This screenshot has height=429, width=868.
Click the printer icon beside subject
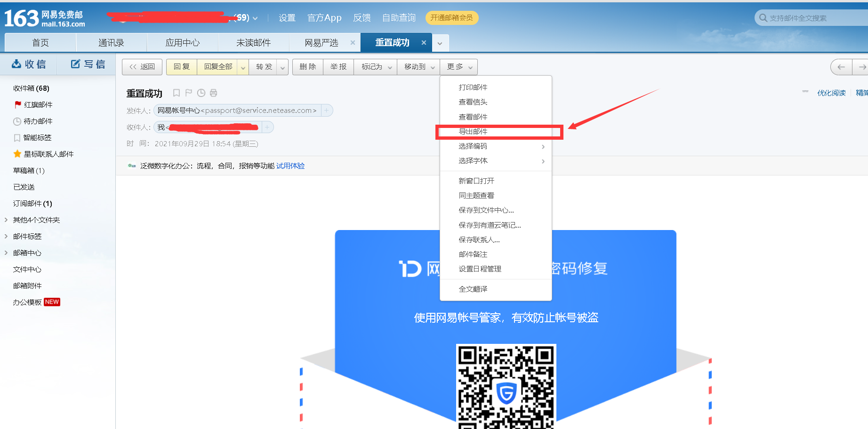(213, 93)
